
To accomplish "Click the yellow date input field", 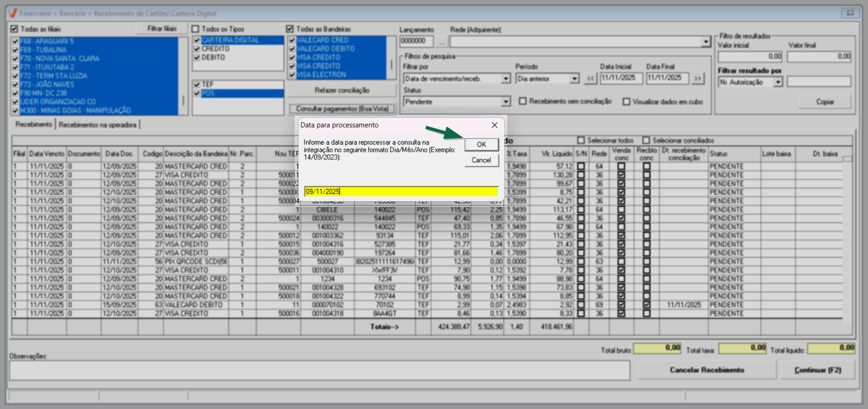I will (401, 192).
